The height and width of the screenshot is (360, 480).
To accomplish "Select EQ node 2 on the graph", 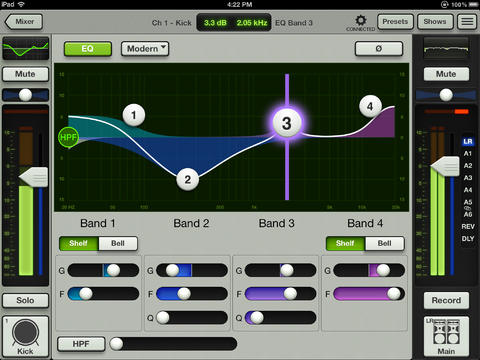I will point(188,179).
